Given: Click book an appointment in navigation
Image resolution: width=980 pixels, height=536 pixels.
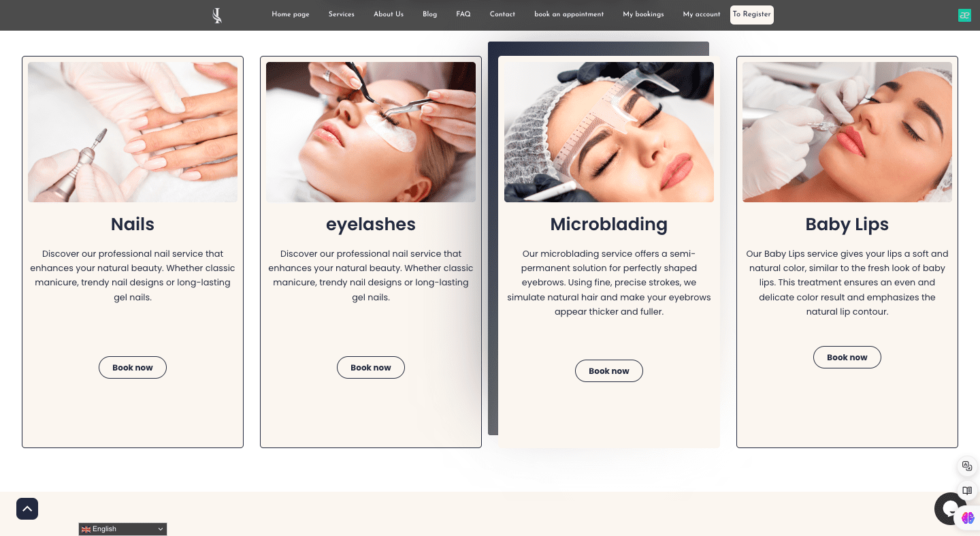Looking at the screenshot, I should pos(569,14).
